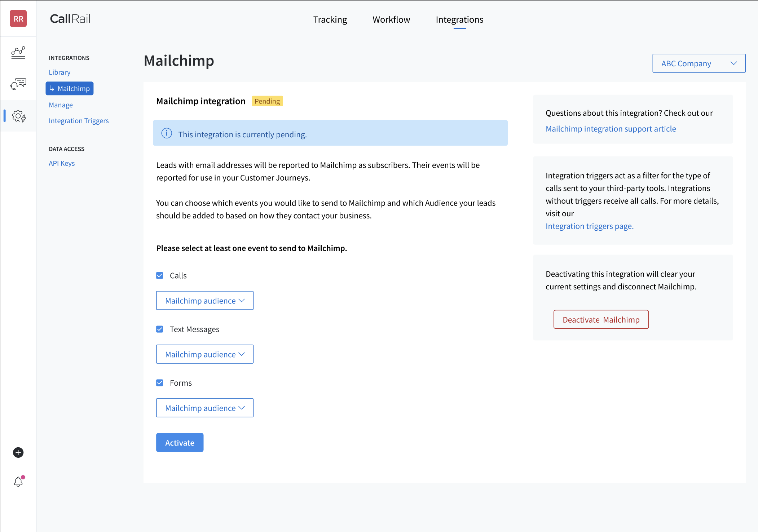Open the notification bell icon
This screenshot has width=758, height=532.
[x=18, y=482]
